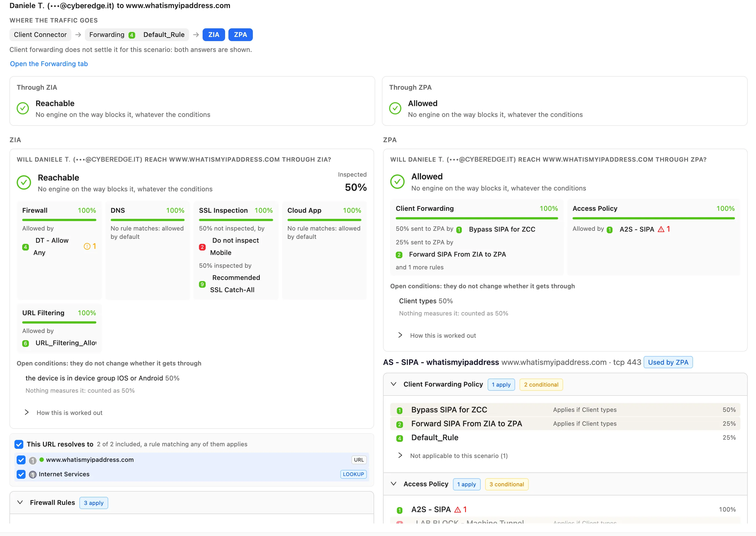Click the '2 conditional' badge in Client Forwarding Policy
756x536 pixels.
click(541, 385)
